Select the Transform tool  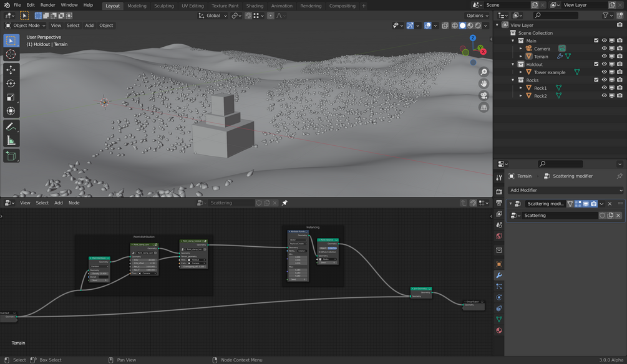coord(11,111)
